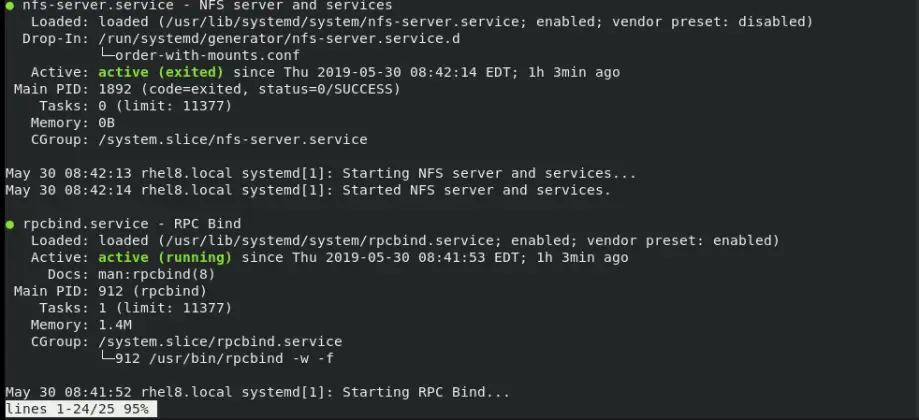Click the tree branch glyph before order-with-mounts.conf

pyautogui.click(x=107, y=55)
